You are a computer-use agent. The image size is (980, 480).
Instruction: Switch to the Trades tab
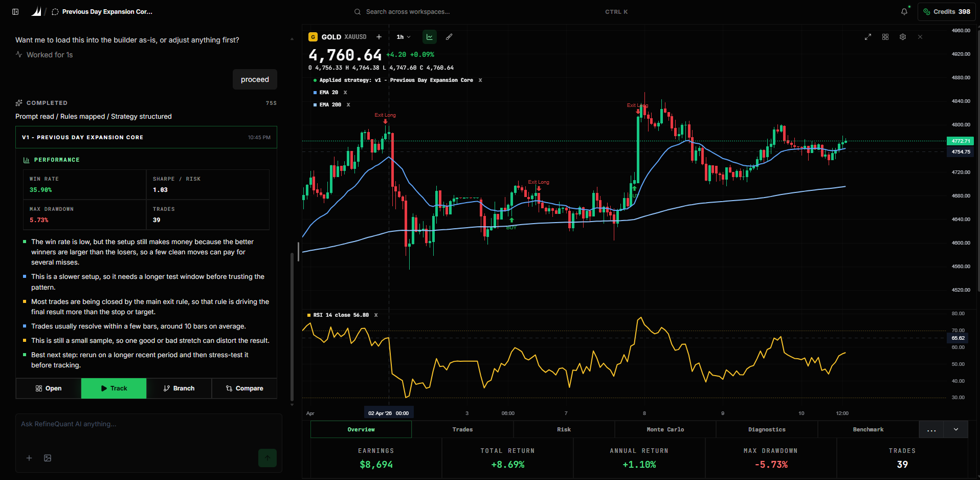[462, 429]
